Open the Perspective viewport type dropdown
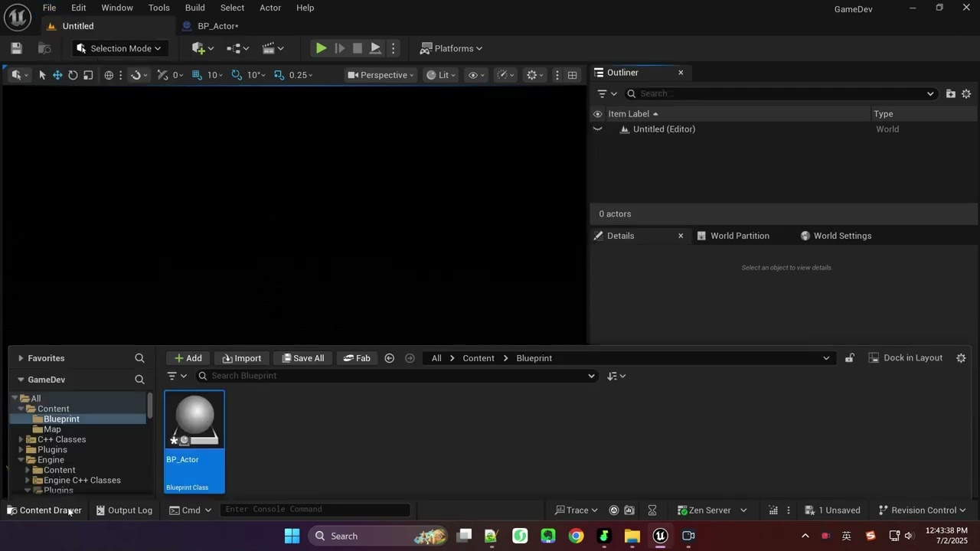The height and width of the screenshot is (551, 980). coord(381,75)
